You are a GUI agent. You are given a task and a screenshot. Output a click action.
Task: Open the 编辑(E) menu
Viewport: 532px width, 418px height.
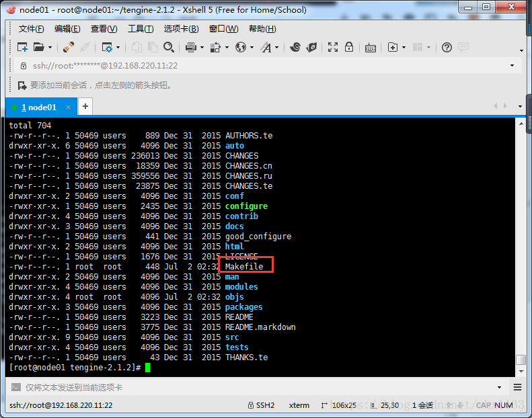click(67, 29)
